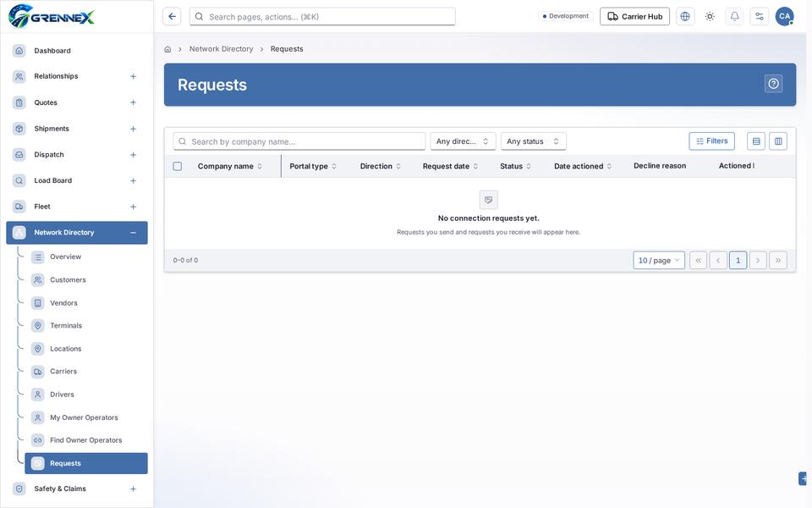
Task: Switch table density using the rows icon
Action: 756,141
